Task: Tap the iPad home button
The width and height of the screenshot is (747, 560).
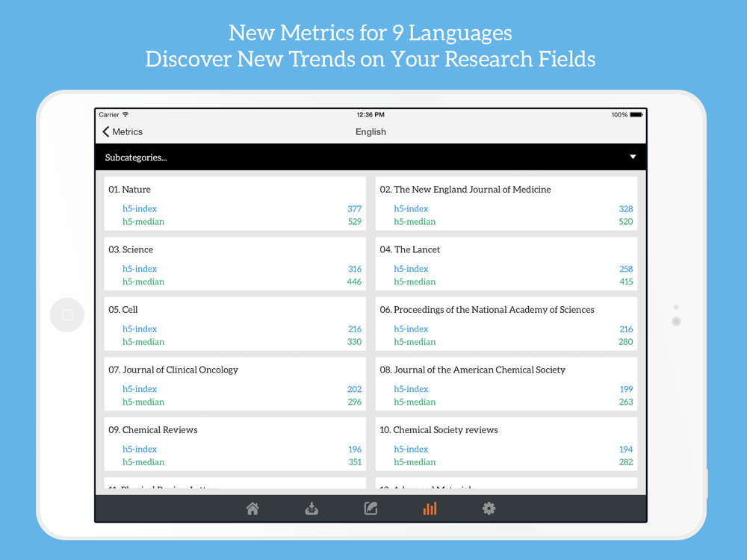Action: [67, 315]
